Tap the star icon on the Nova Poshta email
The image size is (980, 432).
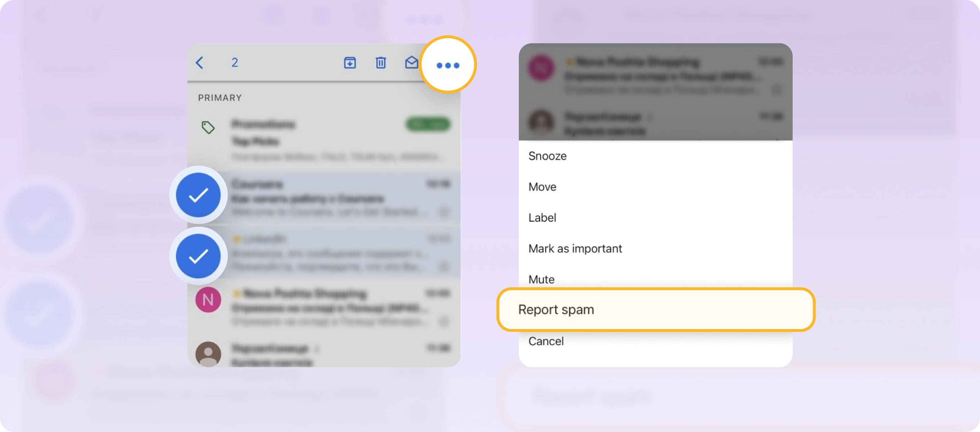coord(237,293)
